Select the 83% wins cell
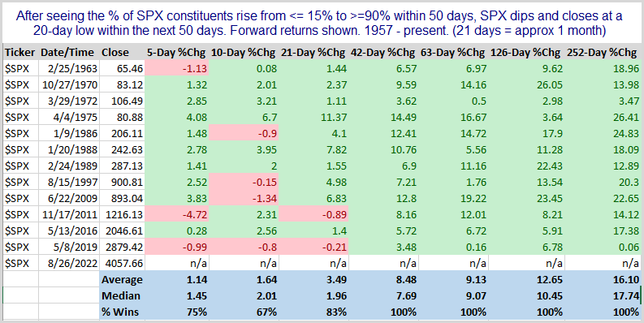The image size is (644, 323). coord(313,312)
